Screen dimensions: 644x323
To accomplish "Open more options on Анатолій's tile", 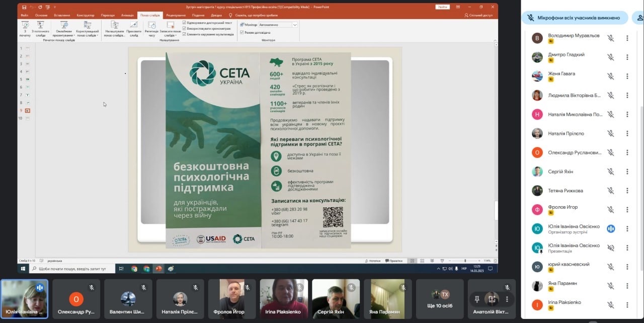I will click(x=507, y=299).
